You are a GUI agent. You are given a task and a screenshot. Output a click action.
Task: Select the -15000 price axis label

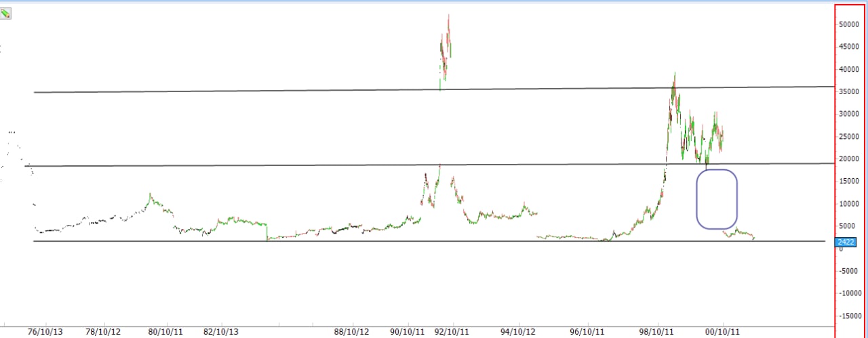850,316
